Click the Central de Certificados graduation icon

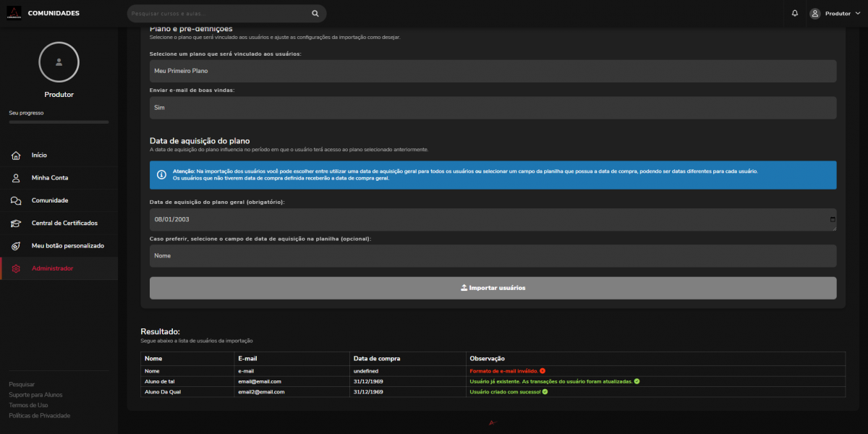point(16,224)
